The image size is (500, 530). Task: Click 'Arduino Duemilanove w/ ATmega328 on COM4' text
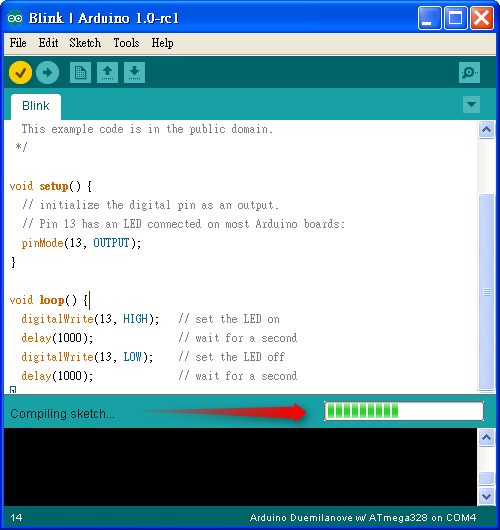(363, 517)
